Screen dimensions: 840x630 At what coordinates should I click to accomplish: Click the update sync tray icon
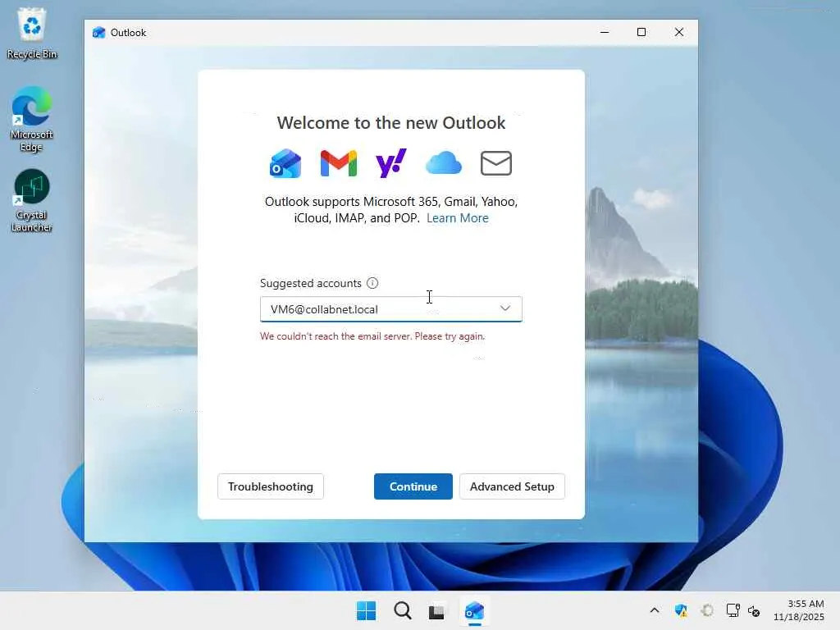[x=707, y=610]
